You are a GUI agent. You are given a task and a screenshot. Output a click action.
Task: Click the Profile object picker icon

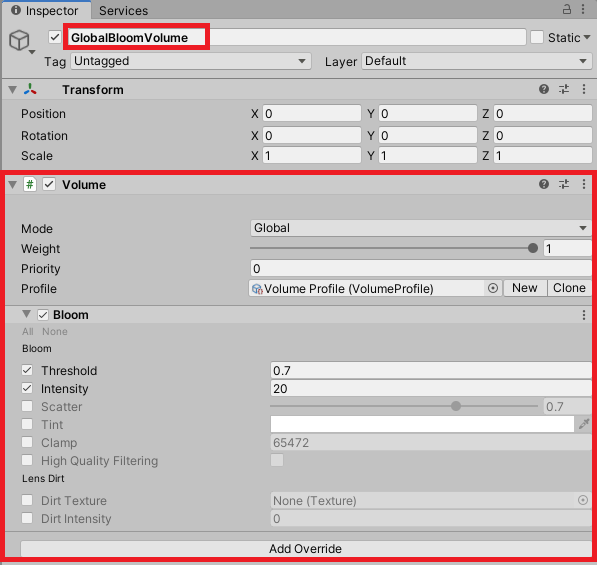tap(493, 288)
